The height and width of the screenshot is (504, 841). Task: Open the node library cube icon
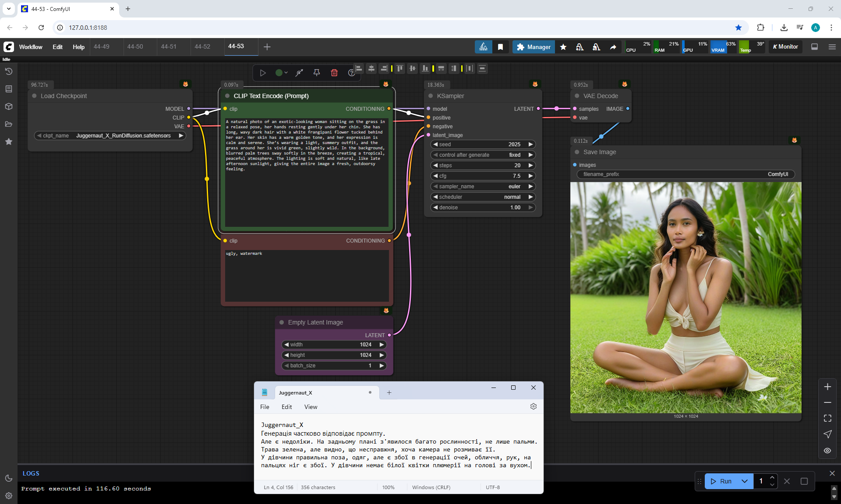pos(9,106)
